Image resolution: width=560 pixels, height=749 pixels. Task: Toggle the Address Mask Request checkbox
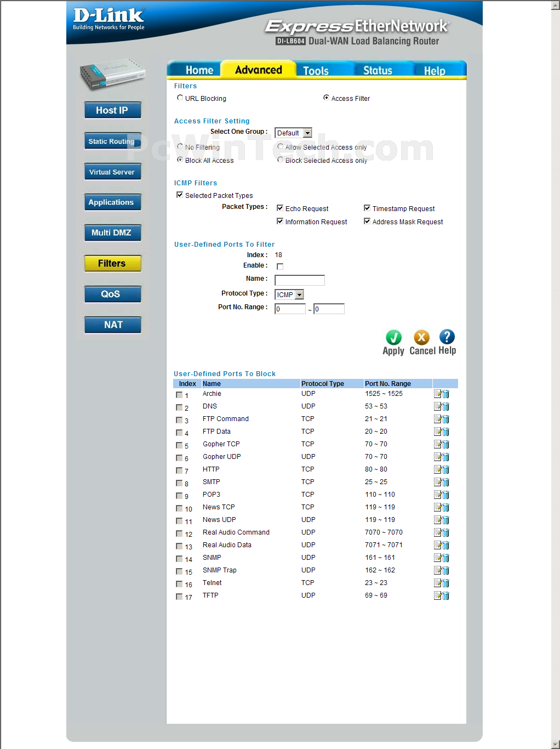[367, 221]
